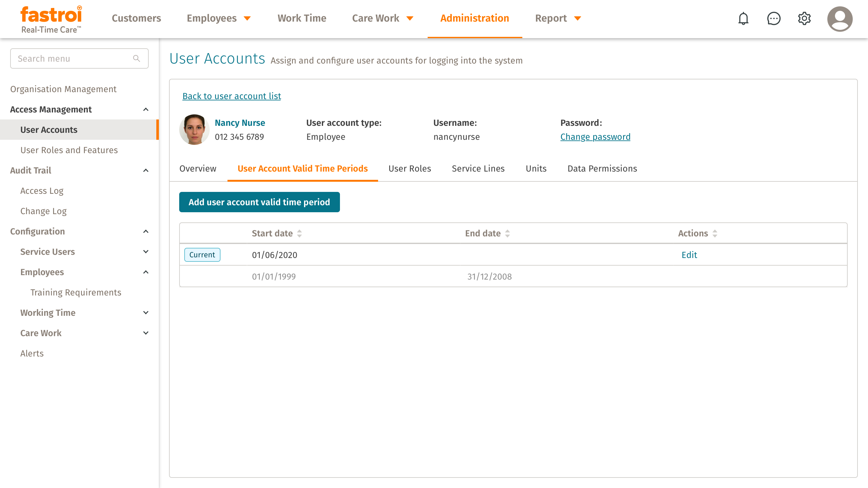
Task: Click Add user account valid time period button
Action: (259, 202)
